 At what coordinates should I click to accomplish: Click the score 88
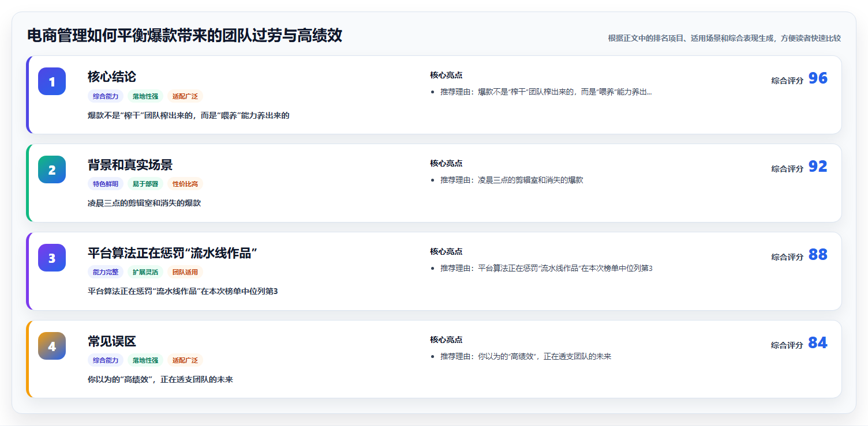[818, 255]
